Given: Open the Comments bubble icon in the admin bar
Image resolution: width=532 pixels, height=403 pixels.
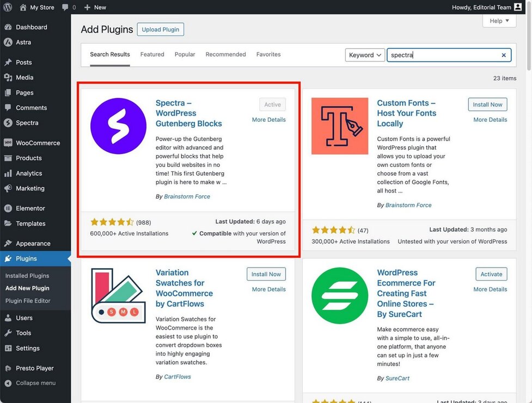Looking at the screenshot, I should click(66, 7).
